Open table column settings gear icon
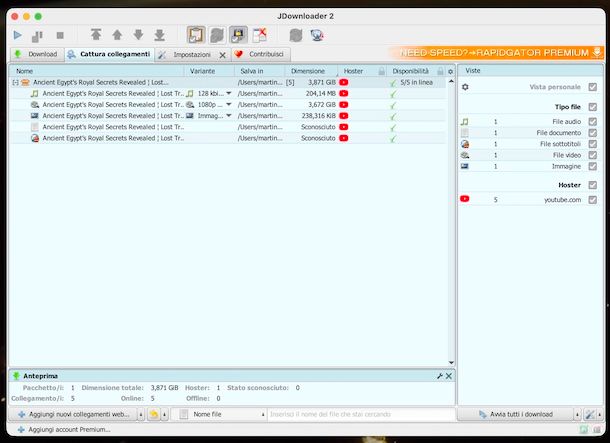The image size is (610, 443). coord(450,72)
